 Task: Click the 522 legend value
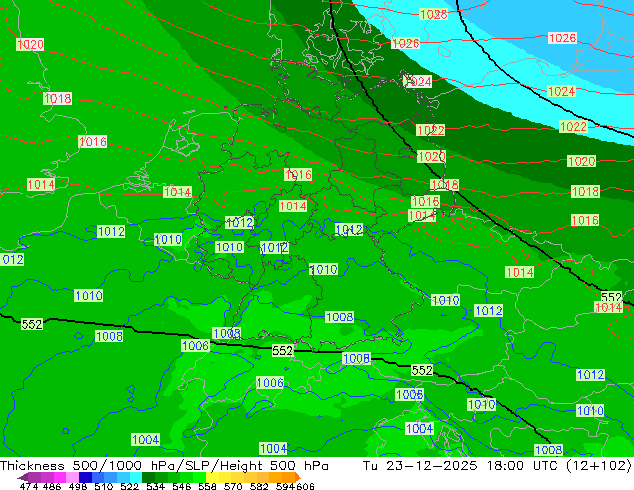click(129, 486)
